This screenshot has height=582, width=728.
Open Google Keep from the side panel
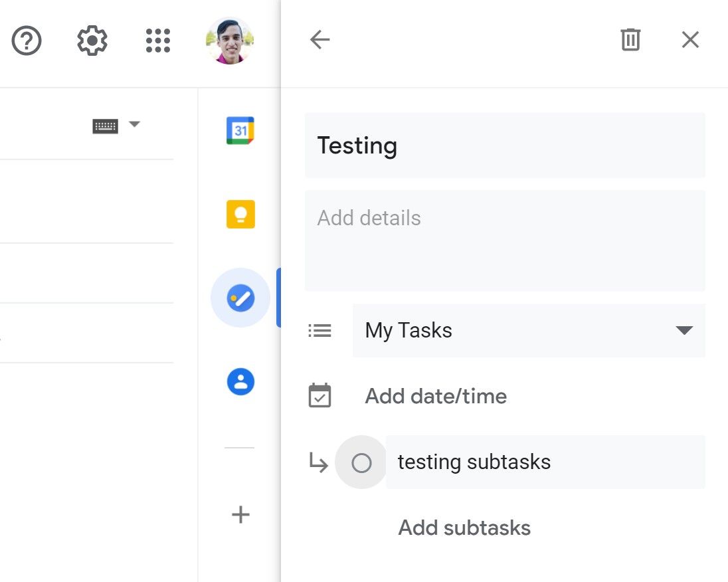point(240,214)
